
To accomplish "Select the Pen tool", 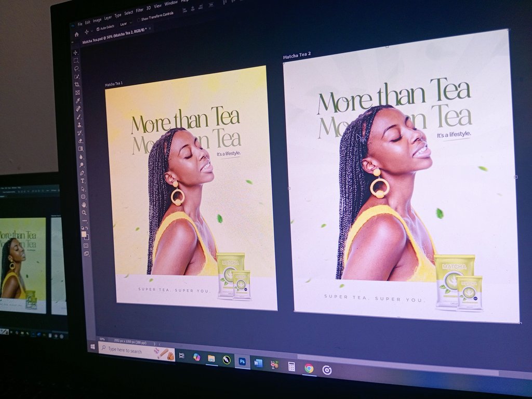I will (x=82, y=173).
